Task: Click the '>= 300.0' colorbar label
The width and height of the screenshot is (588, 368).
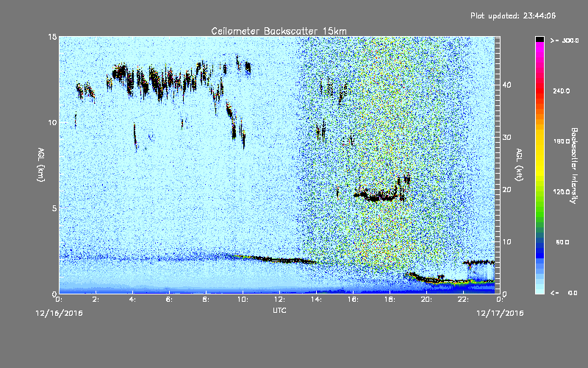Action: tap(564, 40)
